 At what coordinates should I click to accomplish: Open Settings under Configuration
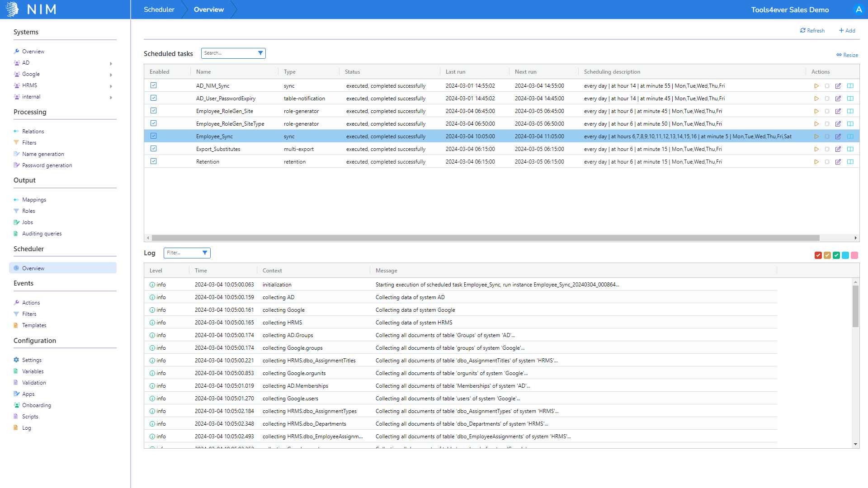(32, 360)
